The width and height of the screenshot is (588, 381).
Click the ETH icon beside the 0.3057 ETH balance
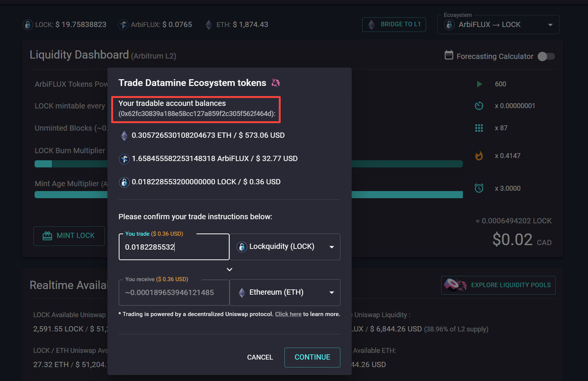[x=124, y=136]
